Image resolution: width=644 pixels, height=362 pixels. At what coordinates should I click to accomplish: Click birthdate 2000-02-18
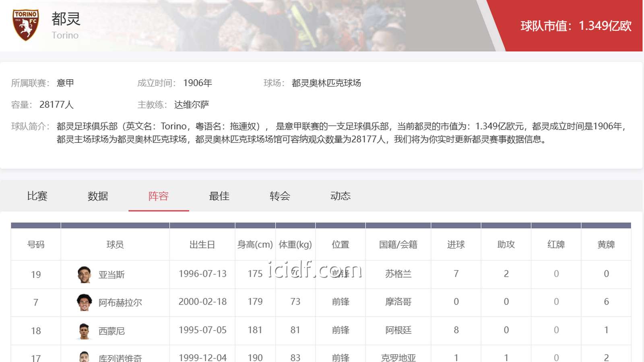pos(202,302)
